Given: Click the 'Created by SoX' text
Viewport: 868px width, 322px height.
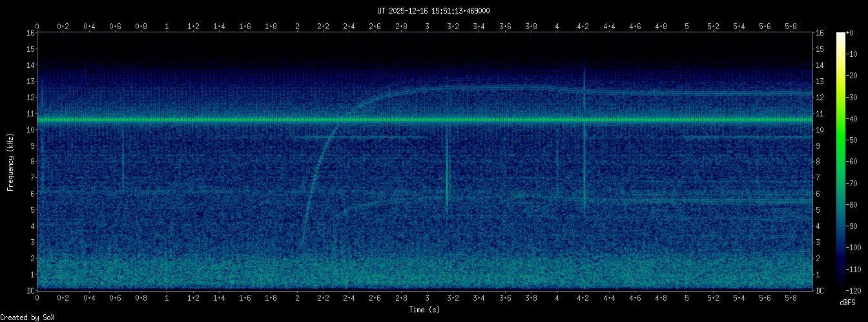Looking at the screenshot, I should click(28, 317).
